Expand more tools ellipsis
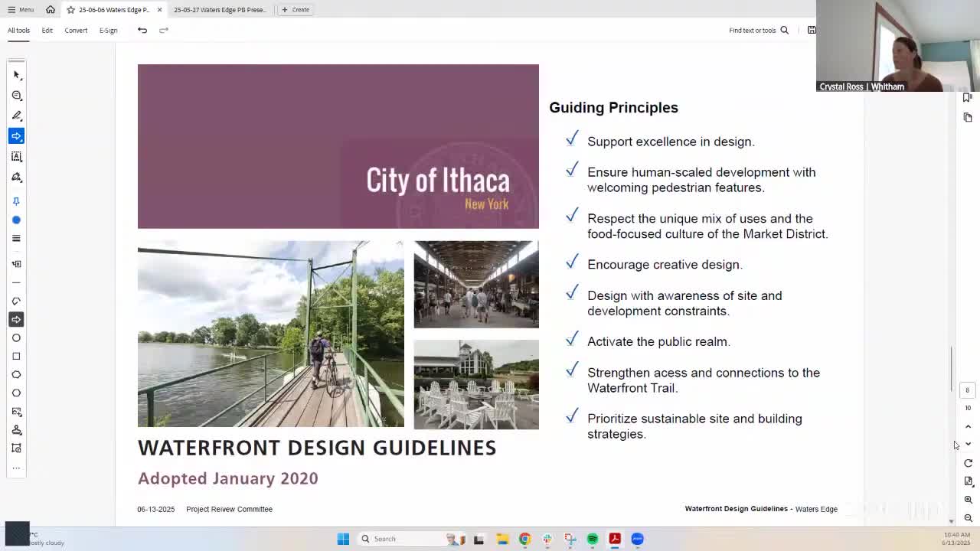Viewport: 980px width, 551px height. (16, 468)
